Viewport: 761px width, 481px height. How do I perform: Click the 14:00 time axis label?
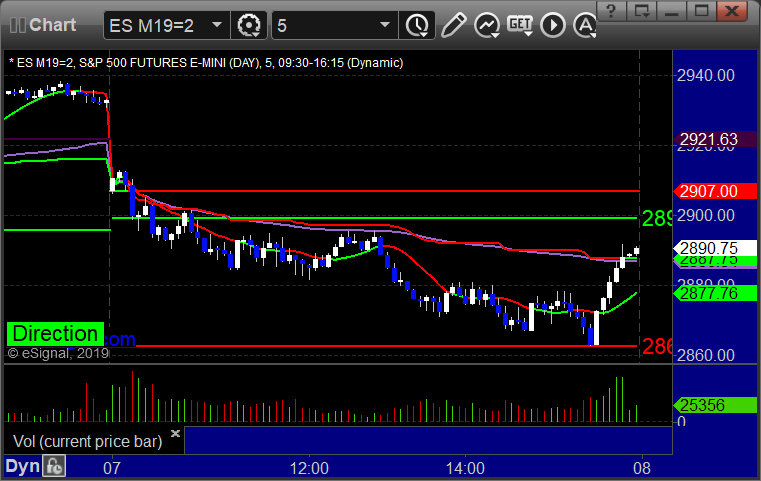tap(465, 468)
